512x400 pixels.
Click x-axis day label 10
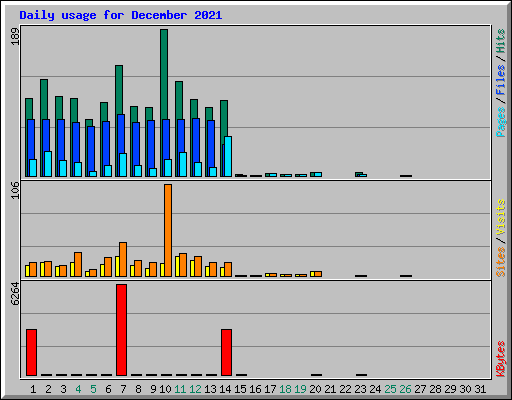click(165, 389)
